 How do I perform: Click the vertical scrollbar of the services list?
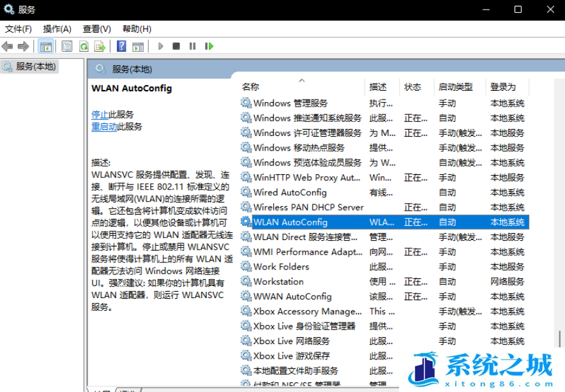560,255
